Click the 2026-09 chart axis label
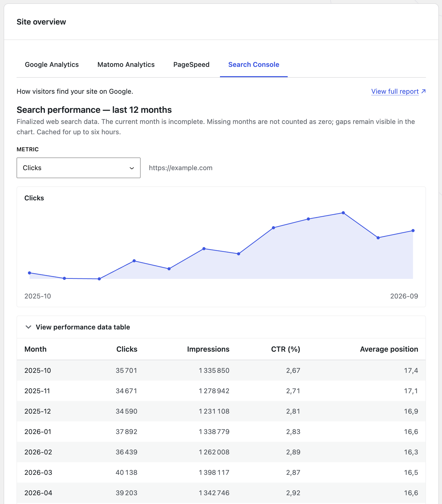Viewport: 442px width, 504px height. tap(404, 296)
